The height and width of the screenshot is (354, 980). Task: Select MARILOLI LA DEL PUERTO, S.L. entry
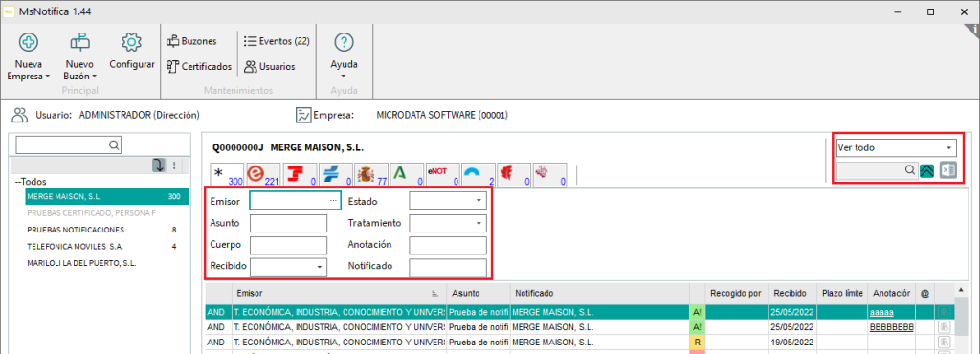tap(82, 263)
